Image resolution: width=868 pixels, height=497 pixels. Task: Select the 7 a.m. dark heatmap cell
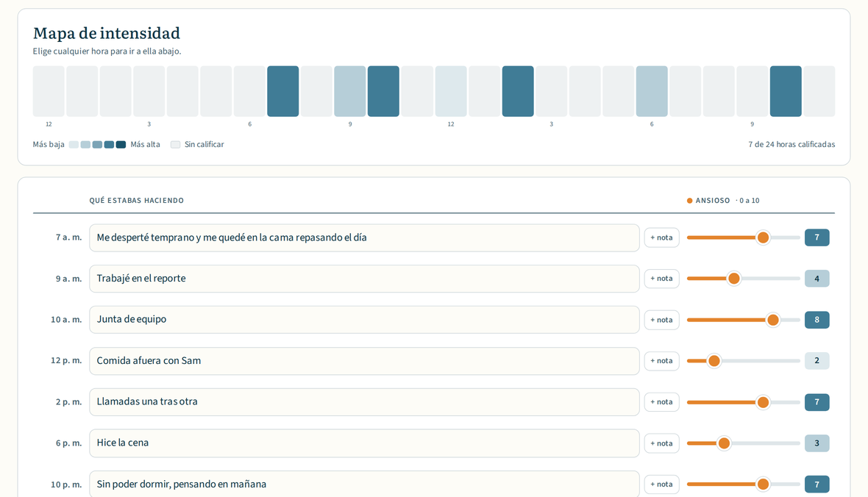click(283, 91)
